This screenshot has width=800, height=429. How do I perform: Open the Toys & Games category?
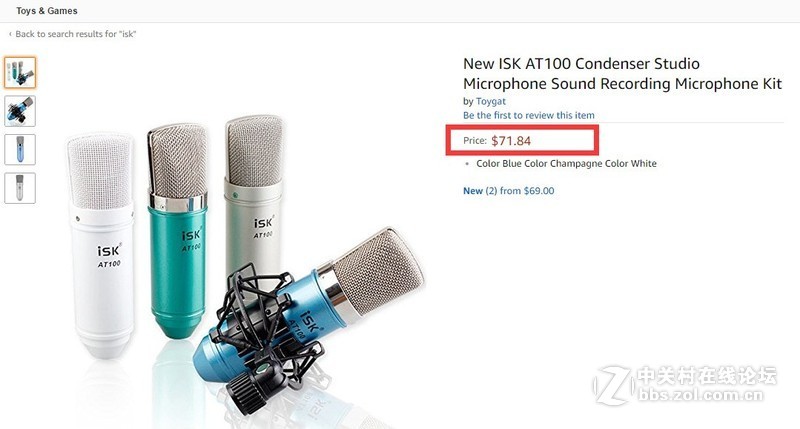tap(46, 11)
